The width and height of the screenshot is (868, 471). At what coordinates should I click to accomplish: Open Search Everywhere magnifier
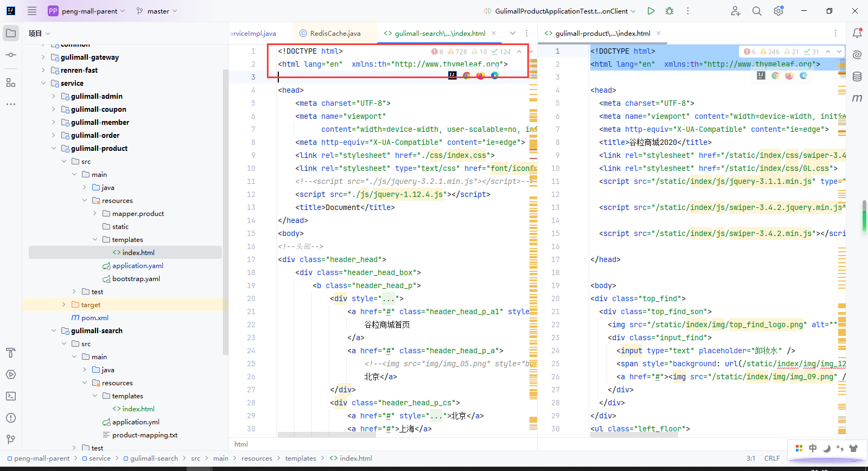click(757, 11)
